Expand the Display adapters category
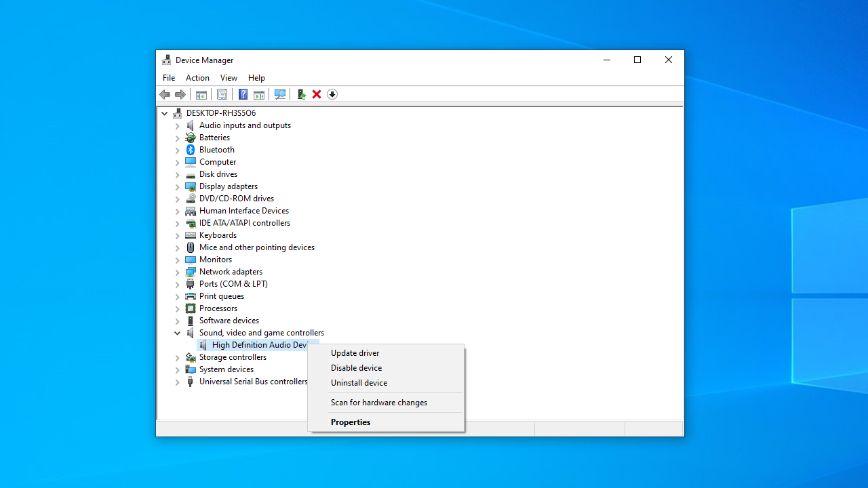Screen dimensions: 868x488 [178, 186]
